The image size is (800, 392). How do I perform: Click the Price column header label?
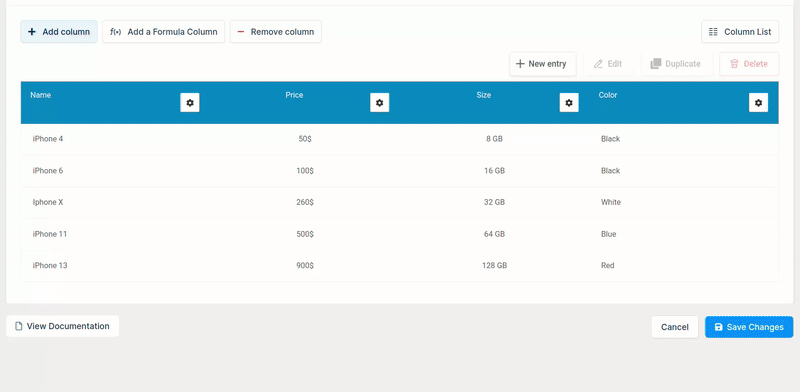pyautogui.click(x=294, y=95)
